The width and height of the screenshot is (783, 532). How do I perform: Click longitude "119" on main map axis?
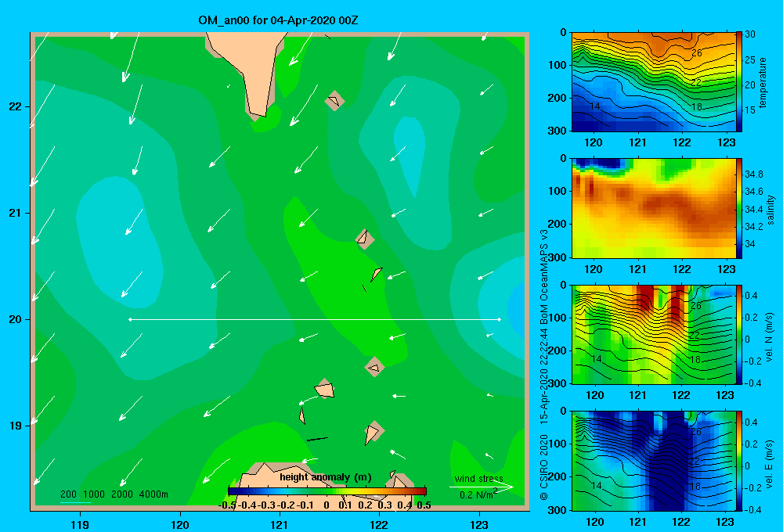(x=80, y=524)
